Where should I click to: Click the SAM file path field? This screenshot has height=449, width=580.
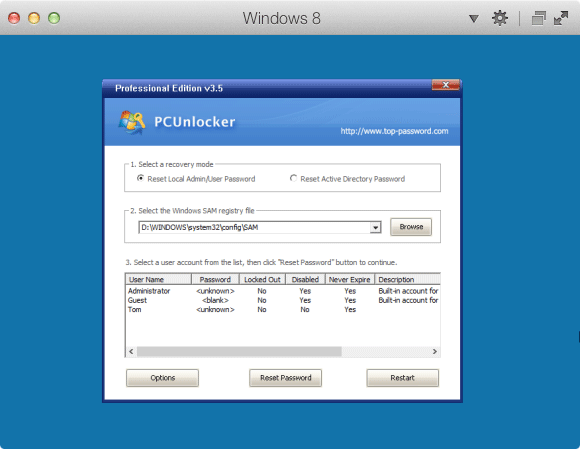254,227
